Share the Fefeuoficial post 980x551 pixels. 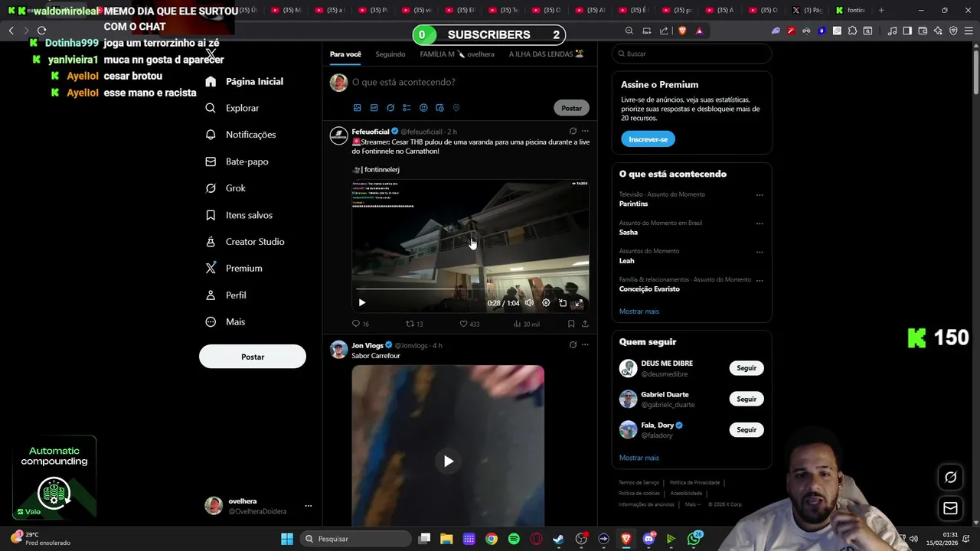pyautogui.click(x=585, y=324)
